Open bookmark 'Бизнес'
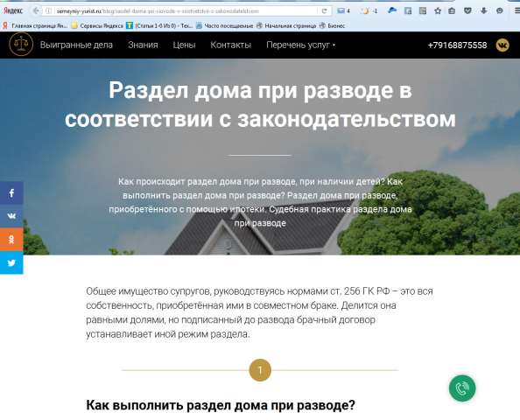The width and height of the screenshot is (520, 420). tap(333, 25)
